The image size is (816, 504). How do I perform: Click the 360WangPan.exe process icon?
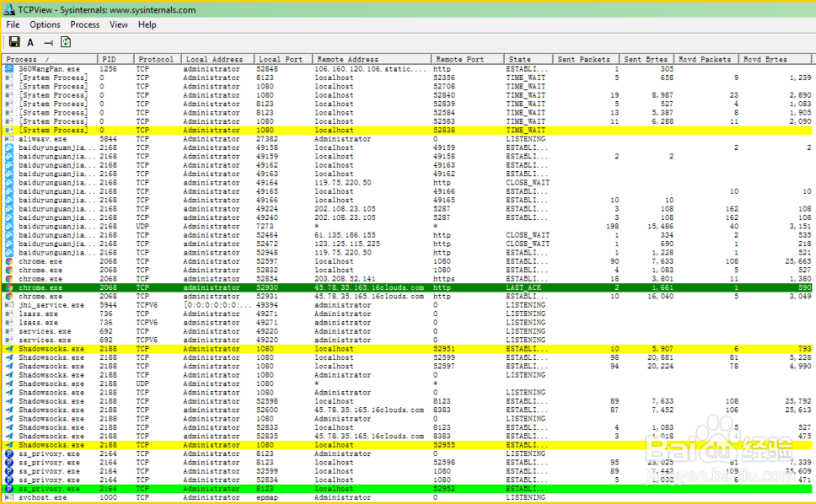9,68
